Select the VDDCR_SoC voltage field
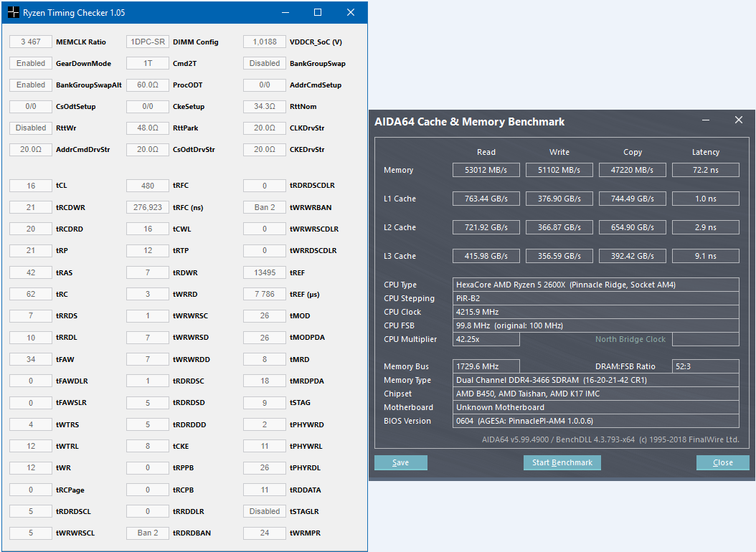 click(x=265, y=42)
